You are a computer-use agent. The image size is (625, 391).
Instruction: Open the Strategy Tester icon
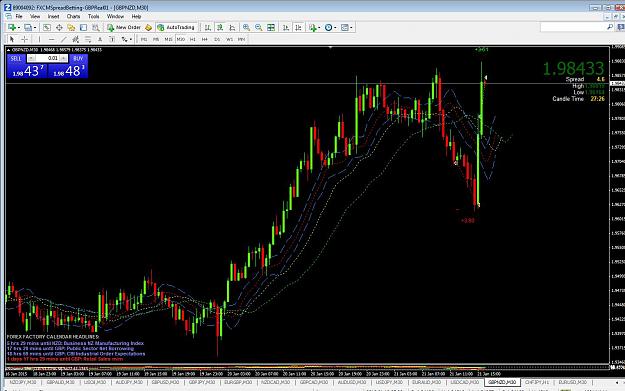coord(96,28)
